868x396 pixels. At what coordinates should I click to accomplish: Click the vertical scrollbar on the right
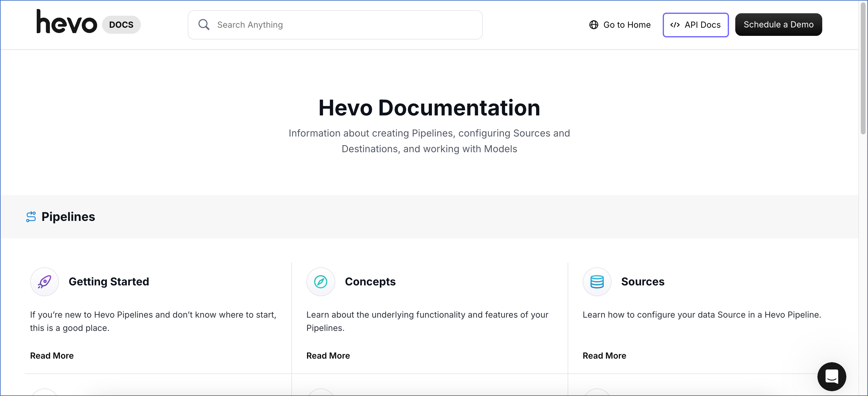tap(864, 68)
